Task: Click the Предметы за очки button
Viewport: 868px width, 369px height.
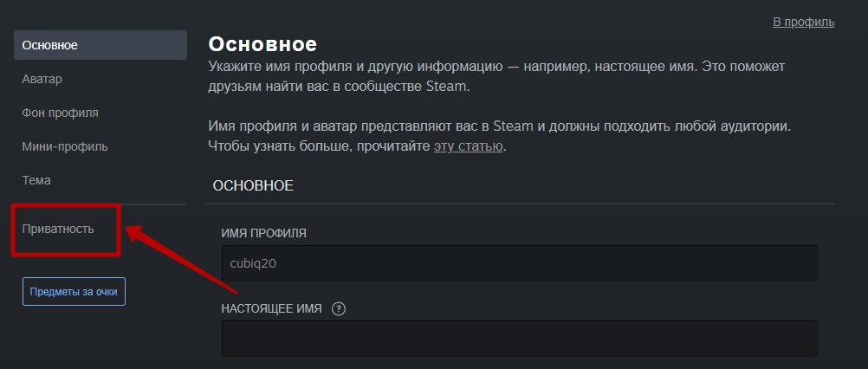Action: 74,292
